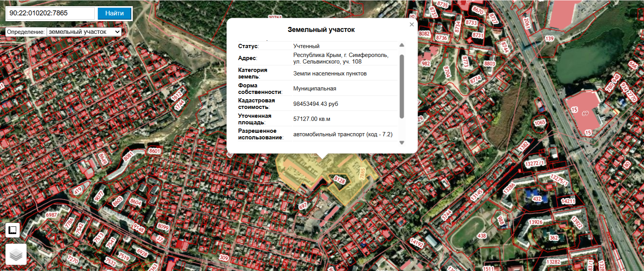Screen dimensions: 644x271
Task: Click parcel label 139 near the pond
Action: (549, 38)
